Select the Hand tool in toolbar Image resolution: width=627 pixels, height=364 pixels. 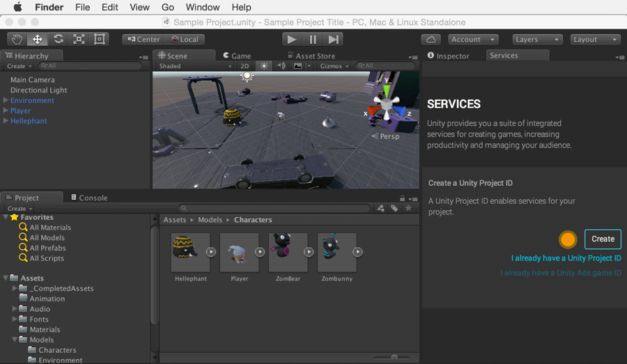pos(17,40)
